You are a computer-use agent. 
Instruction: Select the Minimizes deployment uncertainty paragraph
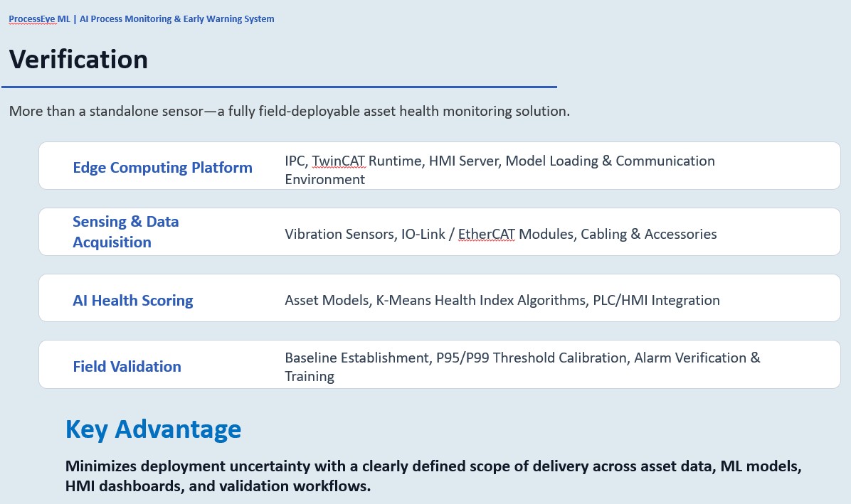tap(433, 476)
